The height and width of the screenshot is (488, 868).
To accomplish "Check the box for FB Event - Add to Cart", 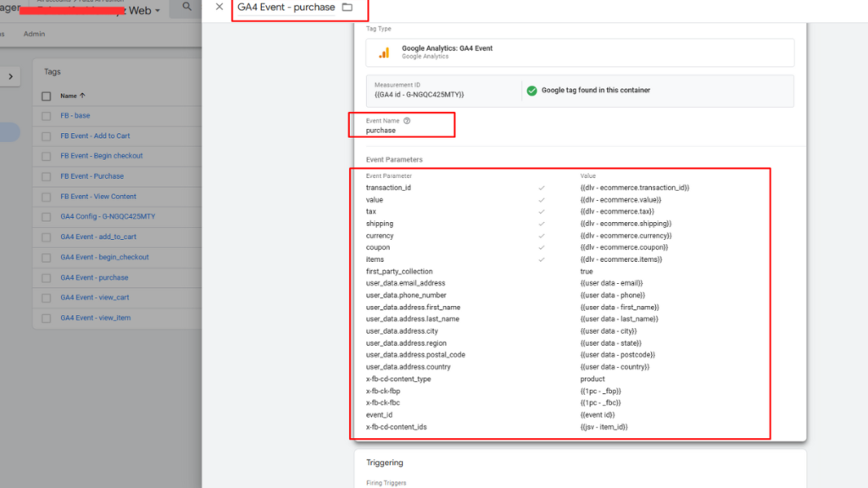I will [x=46, y=136].
